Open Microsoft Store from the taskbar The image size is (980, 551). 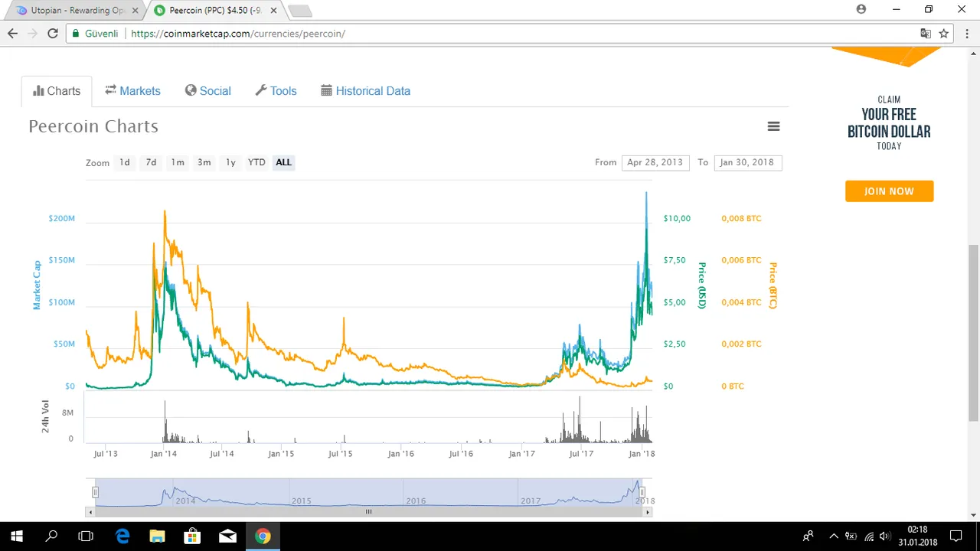click(x=192, y=536)
